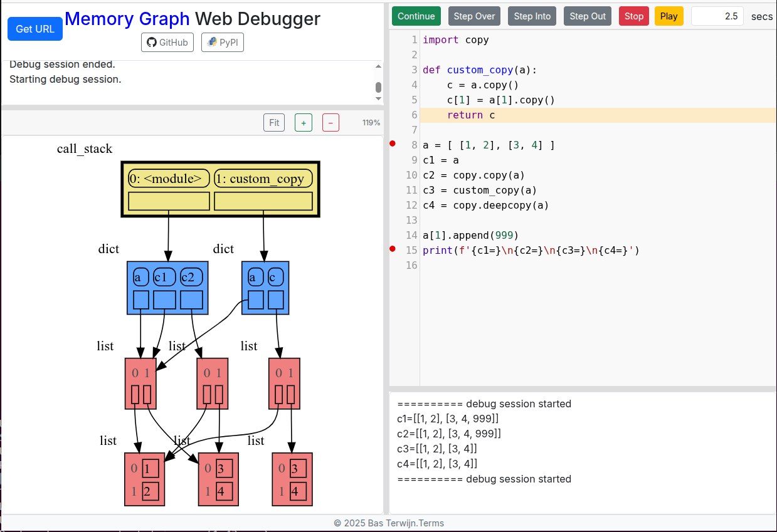Click Continue to resume debugging

pyautogui.click(x=416, y=16)
